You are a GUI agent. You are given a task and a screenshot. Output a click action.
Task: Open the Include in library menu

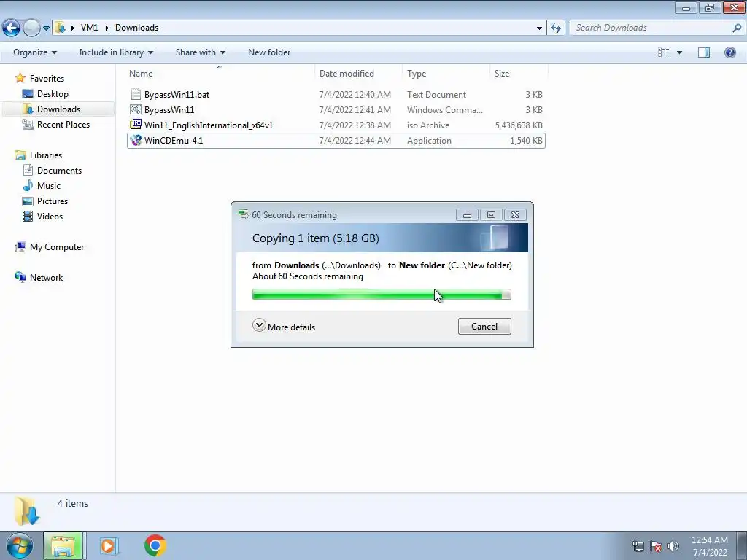coord(116,52)
